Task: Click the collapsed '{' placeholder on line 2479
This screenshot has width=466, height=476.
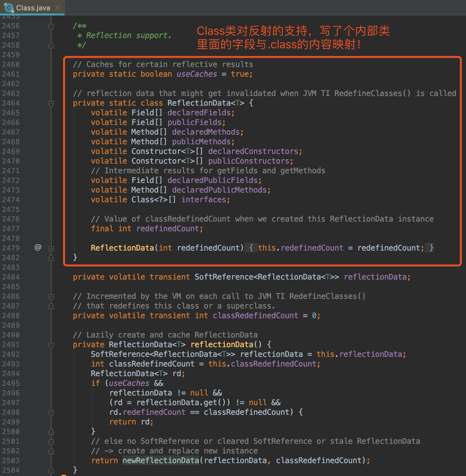Action: point(251,248)
